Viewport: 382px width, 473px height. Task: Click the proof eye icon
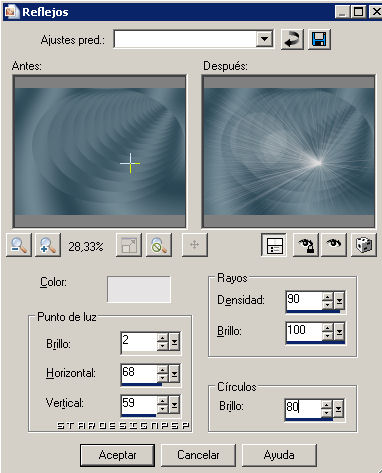coord(334,245)
